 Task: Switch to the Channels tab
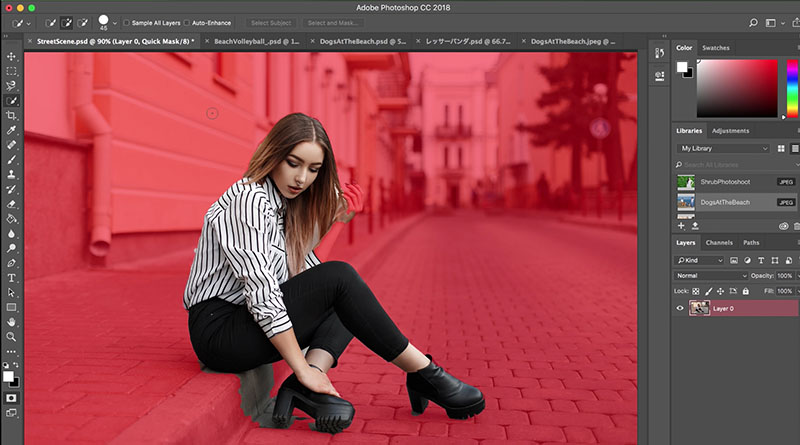(719, 243)
